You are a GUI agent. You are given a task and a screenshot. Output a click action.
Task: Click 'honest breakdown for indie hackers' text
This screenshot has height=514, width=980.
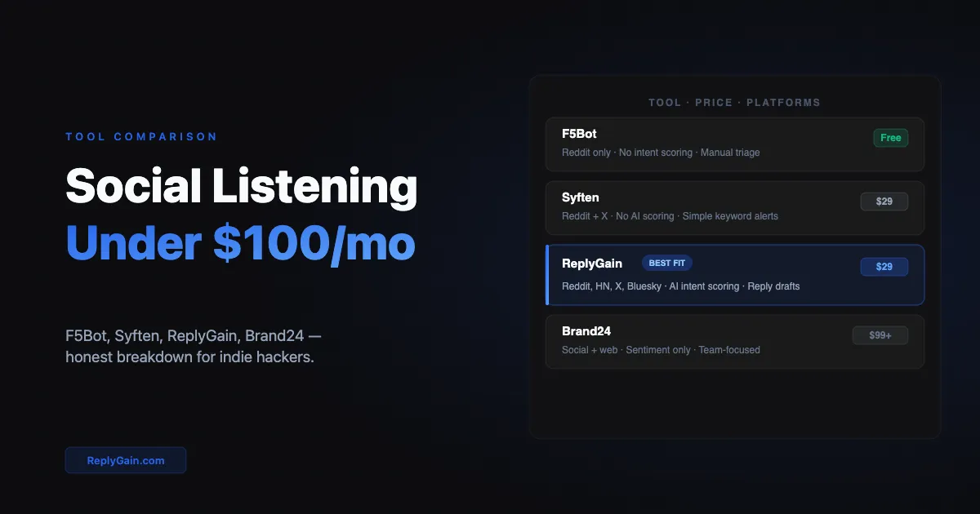189,357
